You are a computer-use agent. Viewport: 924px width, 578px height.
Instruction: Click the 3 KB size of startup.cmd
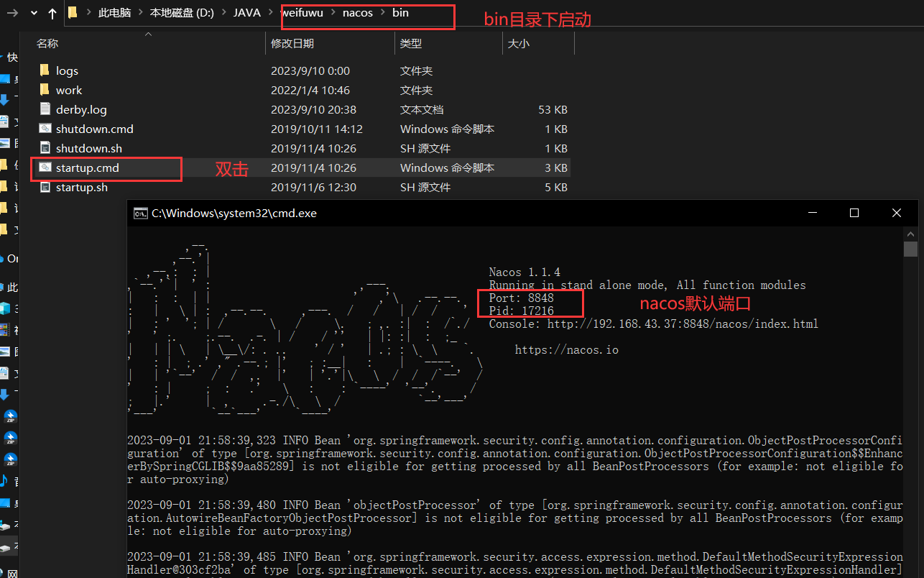pyautogui.click(x=556, y=168)
